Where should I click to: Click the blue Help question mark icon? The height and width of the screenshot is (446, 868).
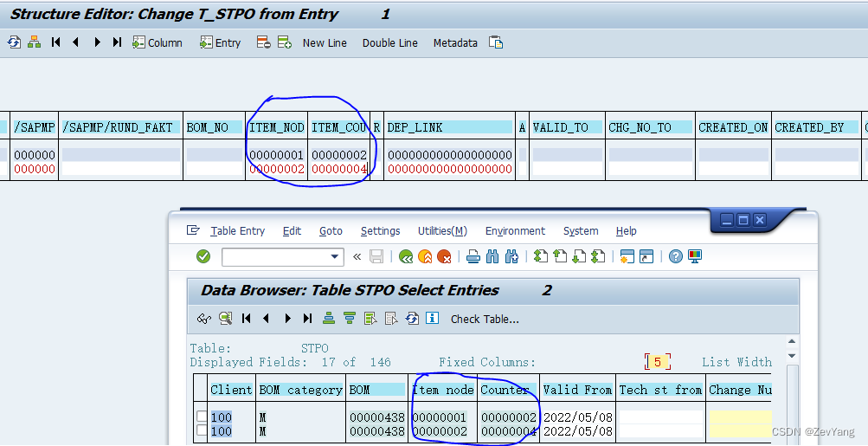coord(675,256)
